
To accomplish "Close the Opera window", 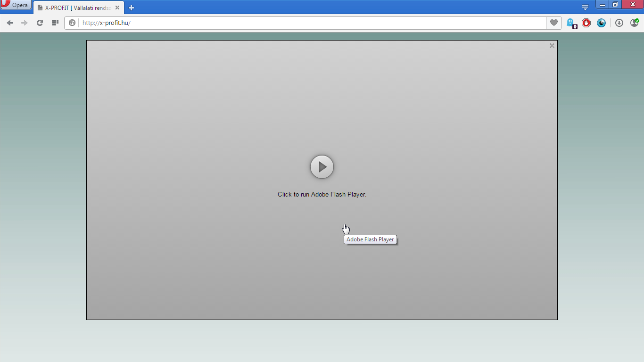I will [x=633, y=5].
